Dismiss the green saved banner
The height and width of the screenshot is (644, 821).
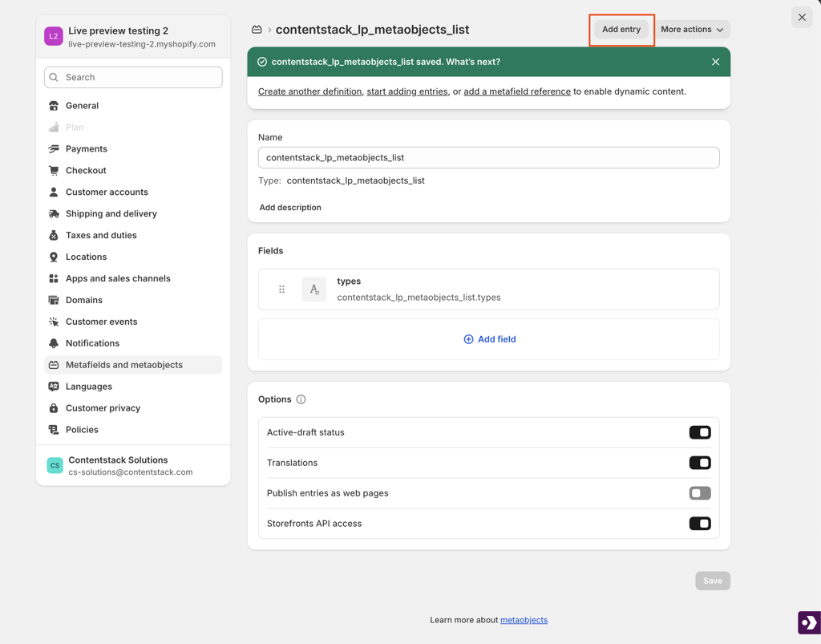pos(715,62)
